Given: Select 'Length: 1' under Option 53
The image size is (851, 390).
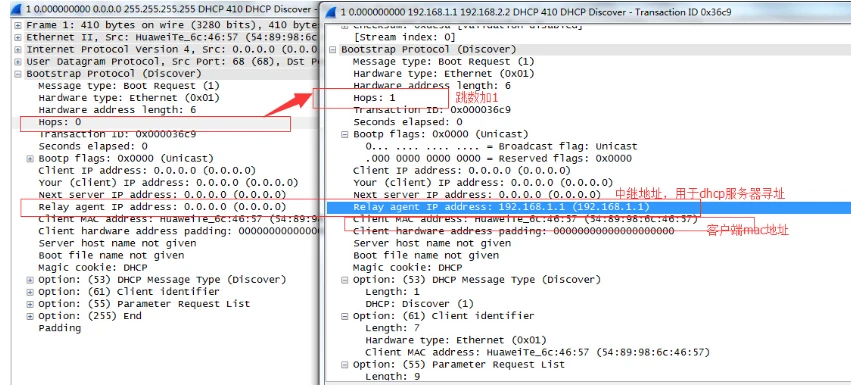Looking at the screenshot, I should 392,292.
